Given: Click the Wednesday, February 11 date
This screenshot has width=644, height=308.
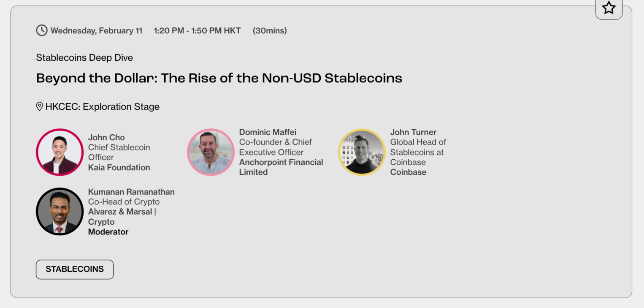Looking at the screenshot, I should pos(96,30).
